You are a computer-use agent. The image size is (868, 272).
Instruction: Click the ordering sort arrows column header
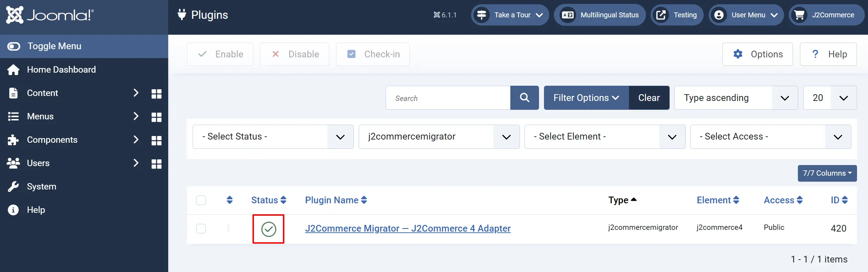pyautogui.click(x=229, y=200)
